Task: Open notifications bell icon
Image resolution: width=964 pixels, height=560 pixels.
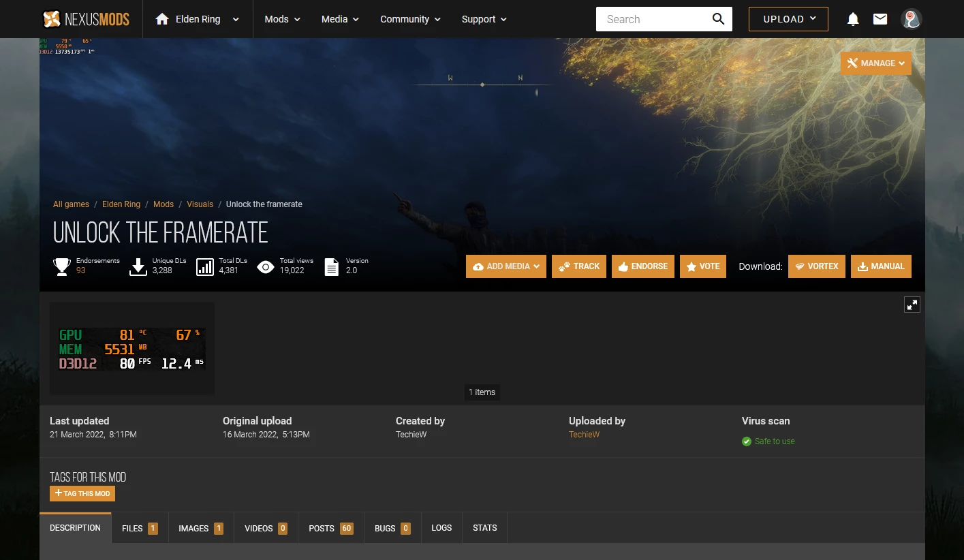Action: click(x=852, y=19)
